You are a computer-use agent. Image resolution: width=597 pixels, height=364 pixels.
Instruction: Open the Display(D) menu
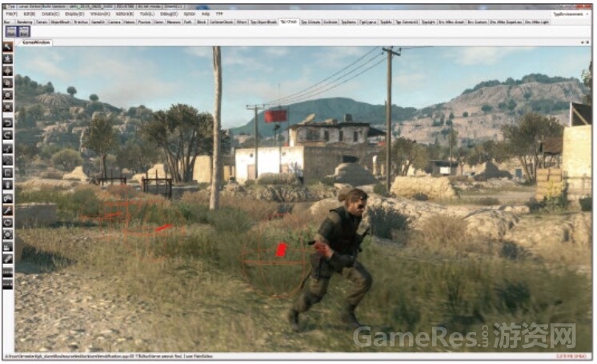pos(74,14)
